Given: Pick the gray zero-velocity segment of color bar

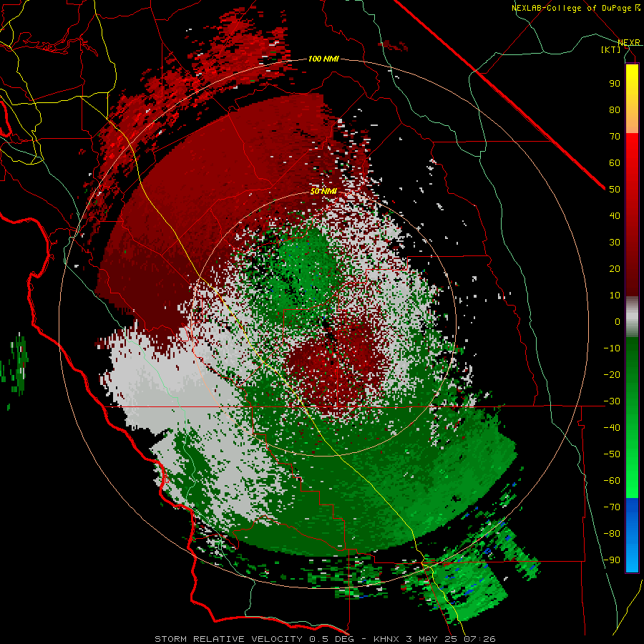Looking at the screenshot, I should [632, 317].
